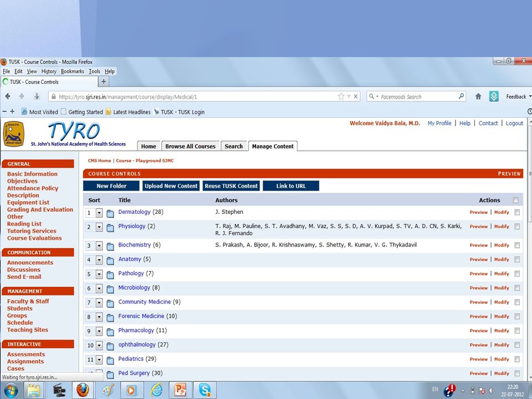Image resolution: width=532 pixels, height=399 pixels.
Task: Tick the checkbox for Anatomy row
Action: 517,259
